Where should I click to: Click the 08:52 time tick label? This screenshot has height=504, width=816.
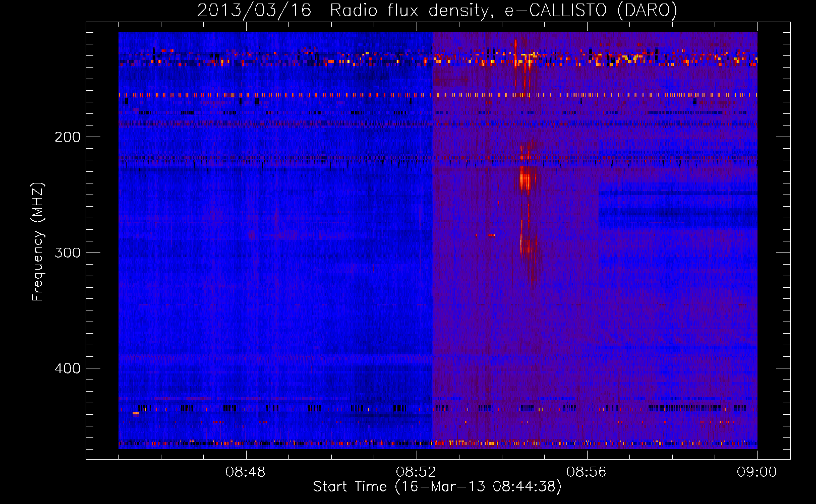[x=416, y=472]
